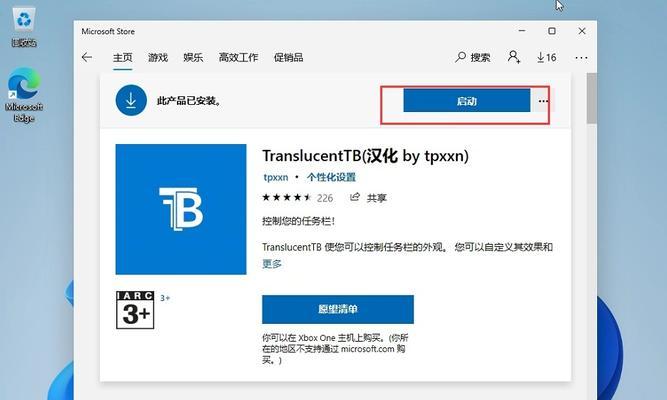Open the 高效工作 tab

point(238,57)
